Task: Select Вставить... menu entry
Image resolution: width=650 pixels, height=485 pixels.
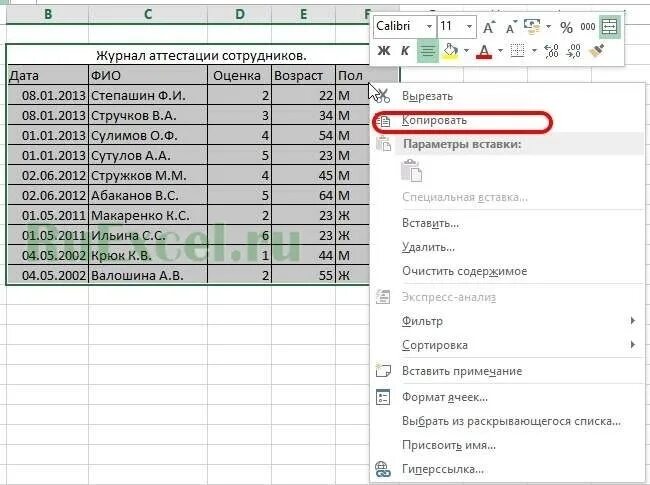Action: pos(508,223)
